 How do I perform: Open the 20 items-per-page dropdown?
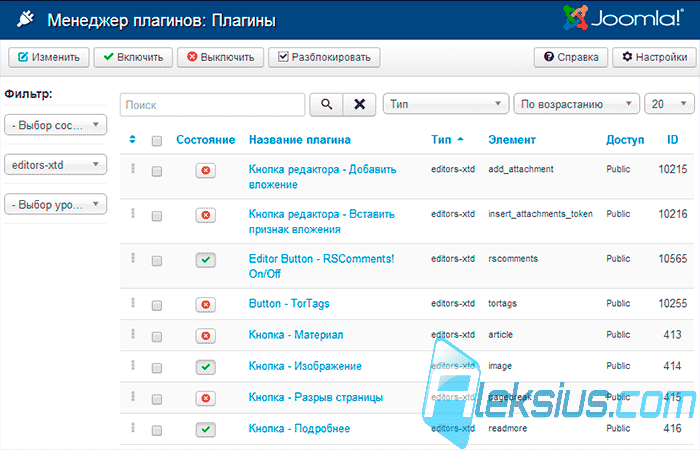pos(669,104)
